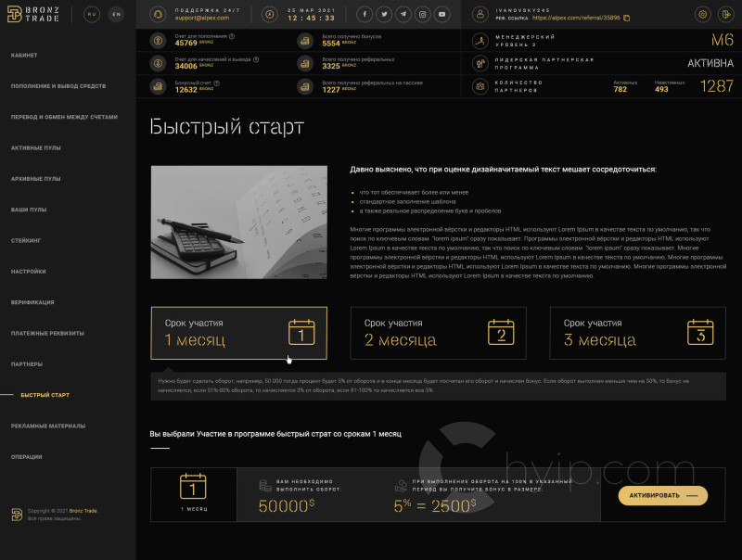Image resolution: width=742 pixels, height=560 pixels.
Task: Click the clock icon beside the date
Action: (x=270, y=14)
